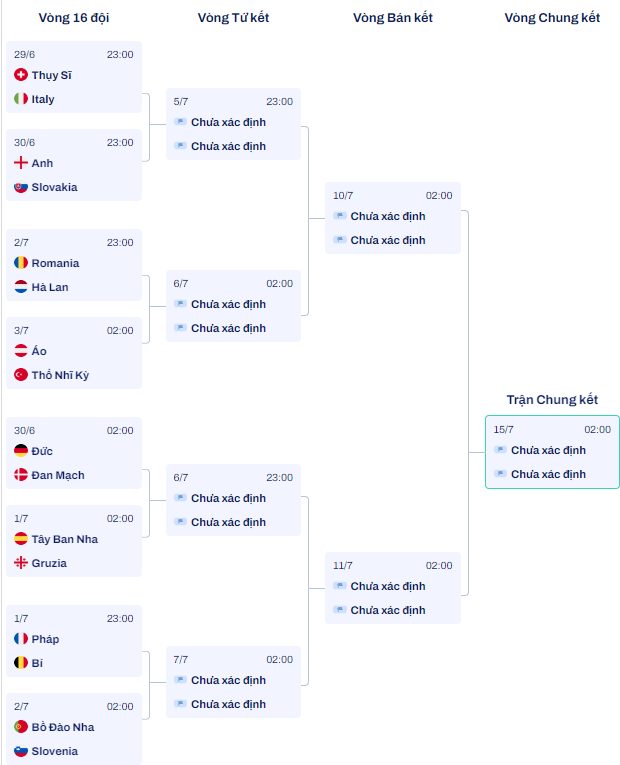The width and height of the screenshot is (620, 765).
Task: Open the Pháp team link
Action: coord(45,639)
